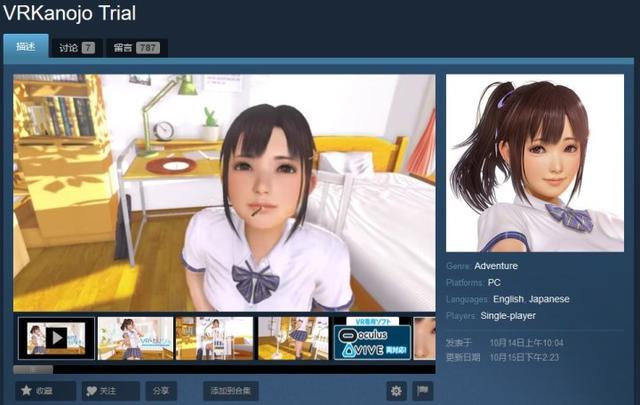Select the second screenshot thumbnail
Image resolution: width=640 pixels, height=405 pixels.
pos(135,338)
